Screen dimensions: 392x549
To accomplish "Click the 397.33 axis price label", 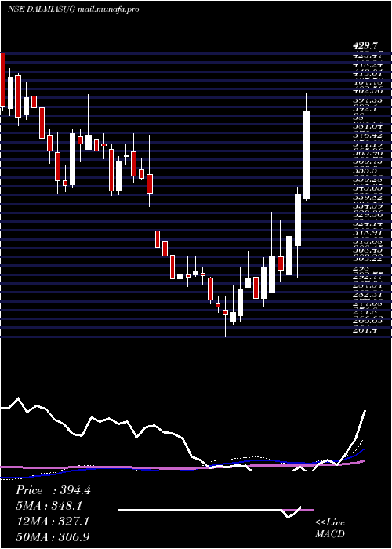I will click(367, 100).
